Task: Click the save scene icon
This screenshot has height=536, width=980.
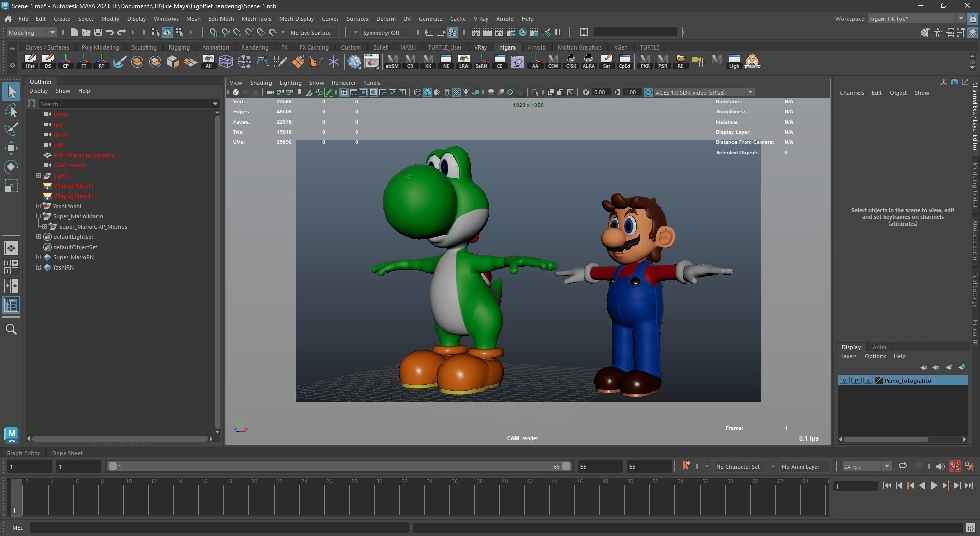Action: click(x=98, y=32)
